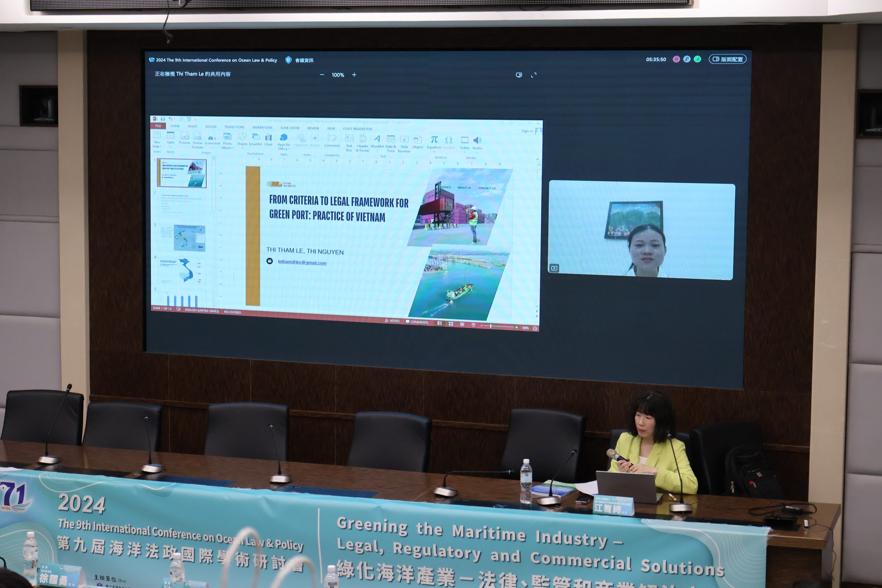The width and height of the screenshot is (882, 588).
Task: Collapse the ribbon with the chevron
Action: (x=537, y=159)
